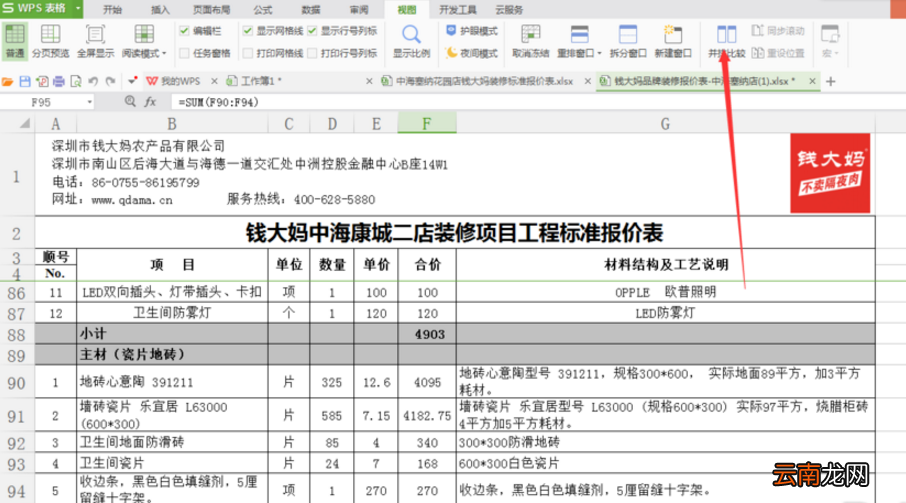Image resolution: width=906 pixels, height=503 pixels.
Task: Open the 页面布局 ribbon tab
Action: (211, 10)
